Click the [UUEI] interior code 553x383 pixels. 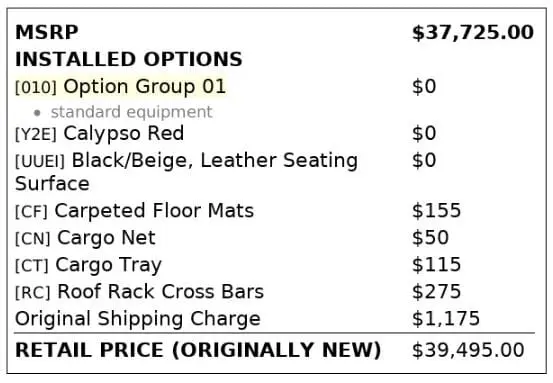coord(40,162)
